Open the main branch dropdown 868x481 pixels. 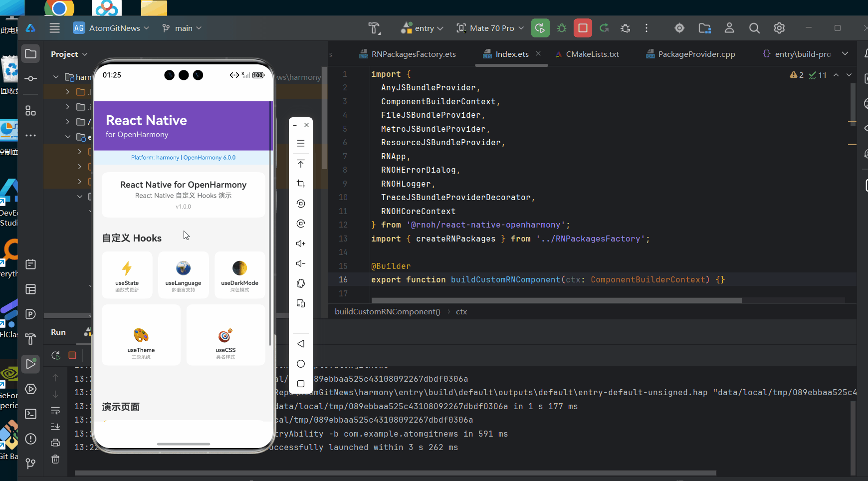point(182,28)
